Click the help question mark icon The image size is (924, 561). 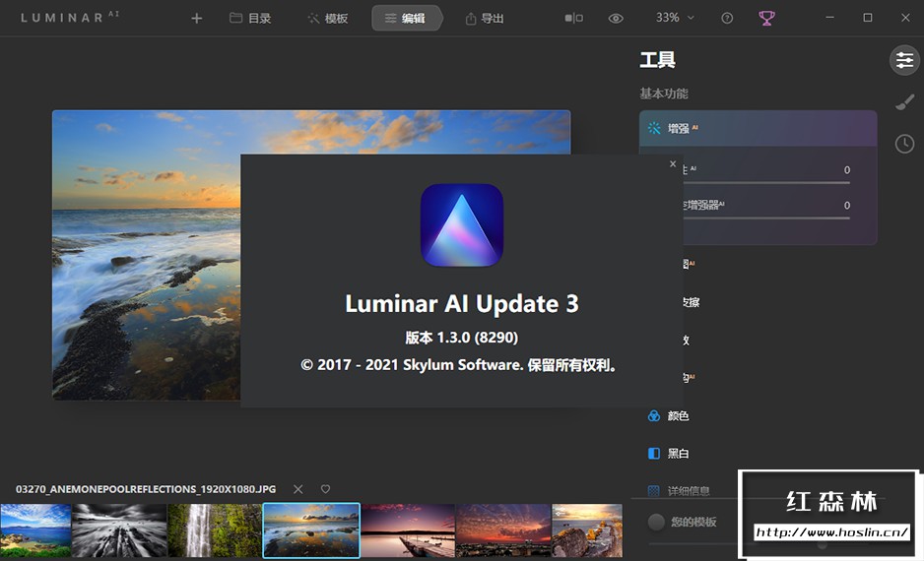tap(727, 19)
